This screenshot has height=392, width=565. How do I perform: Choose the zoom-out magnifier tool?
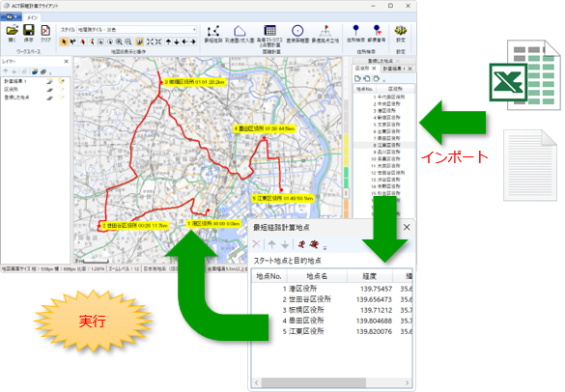click(127, 42)
